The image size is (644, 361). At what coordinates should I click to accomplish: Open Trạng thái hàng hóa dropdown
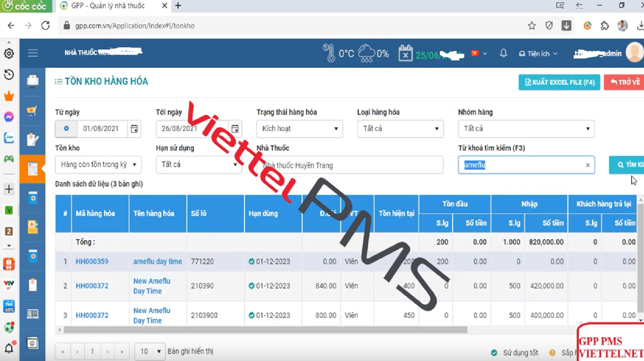pos(299,128)
